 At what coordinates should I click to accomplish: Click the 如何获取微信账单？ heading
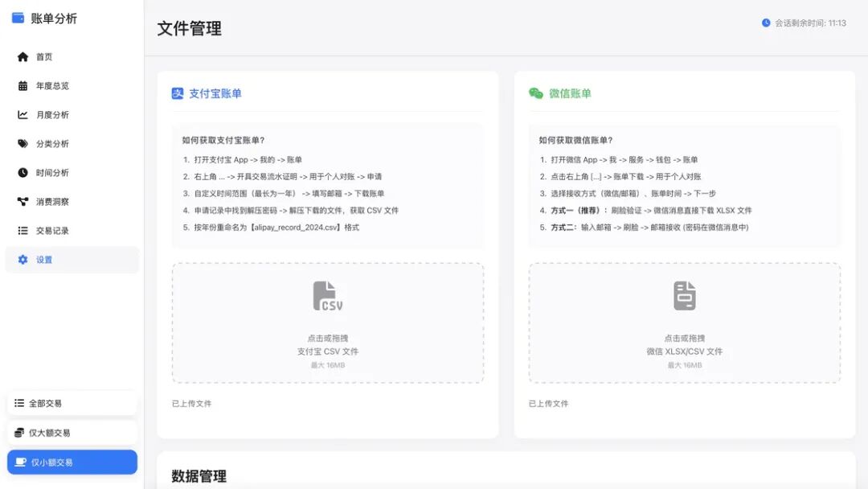pos(576,141)
